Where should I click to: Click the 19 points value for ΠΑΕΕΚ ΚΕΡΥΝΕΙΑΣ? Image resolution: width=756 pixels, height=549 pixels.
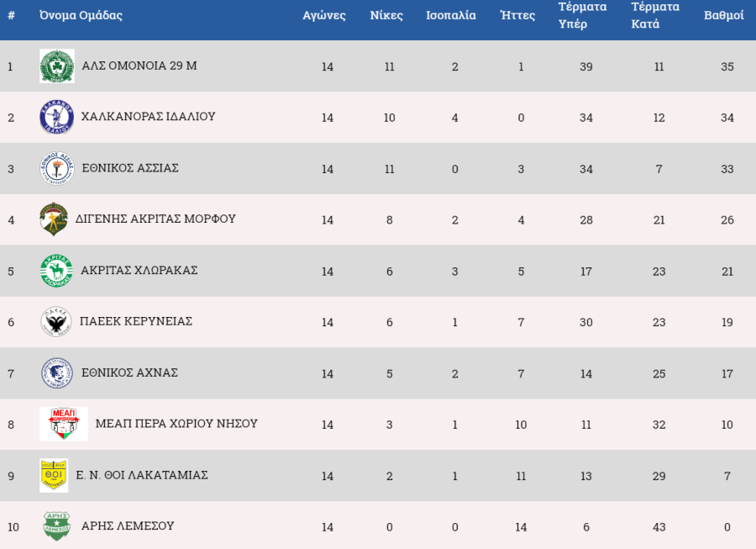pyautogui.click(x=727, y=322)
